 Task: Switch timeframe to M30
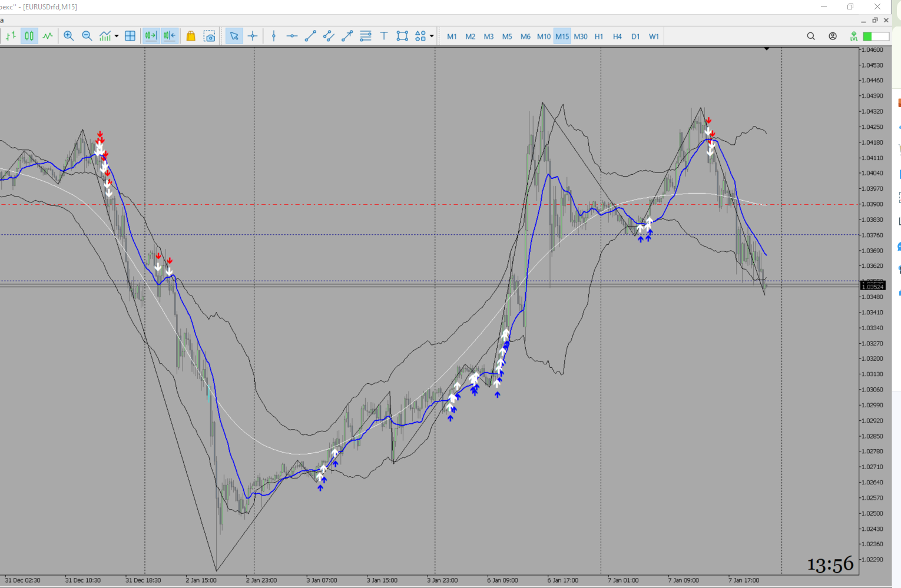pos(581,36)
